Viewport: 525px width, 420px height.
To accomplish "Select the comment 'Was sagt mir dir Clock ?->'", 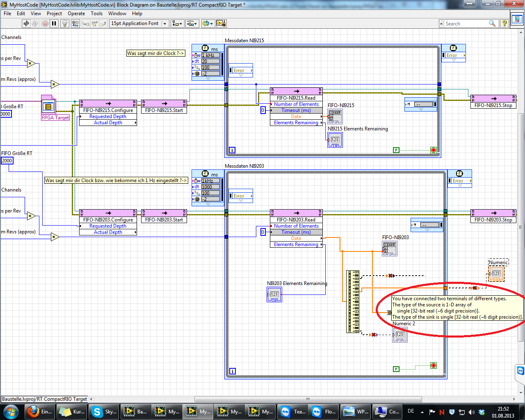I will [155, 53].
